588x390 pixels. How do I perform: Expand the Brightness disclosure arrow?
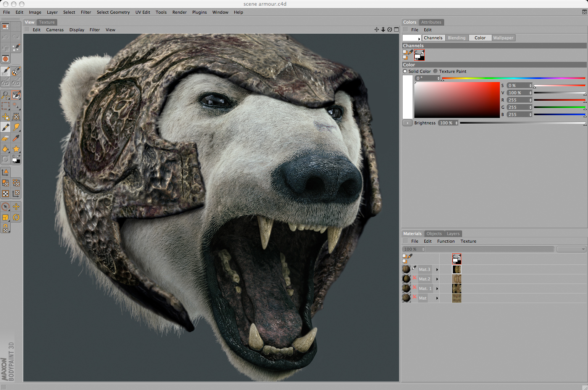407,123
